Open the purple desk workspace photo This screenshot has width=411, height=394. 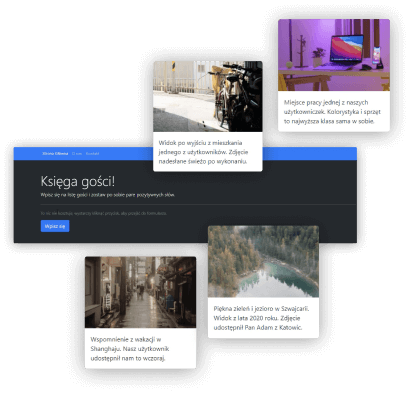tap(334, 55)
